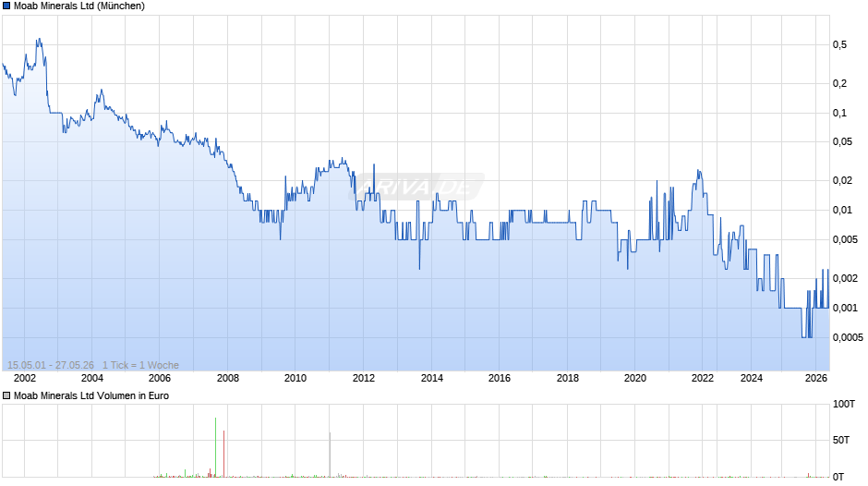Click the 2022 x-axis label
868x486 pixels.
point(703,378)
